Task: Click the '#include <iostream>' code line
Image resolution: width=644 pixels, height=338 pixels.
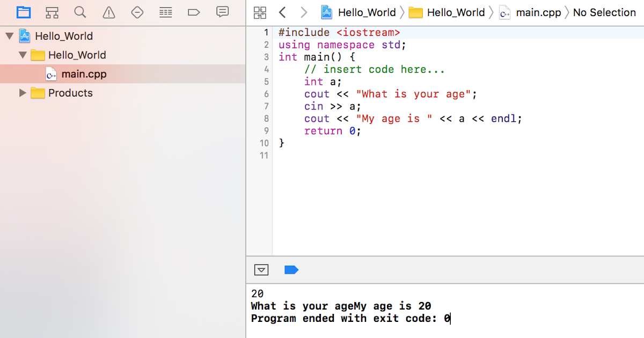Action: tap(339, 33)
